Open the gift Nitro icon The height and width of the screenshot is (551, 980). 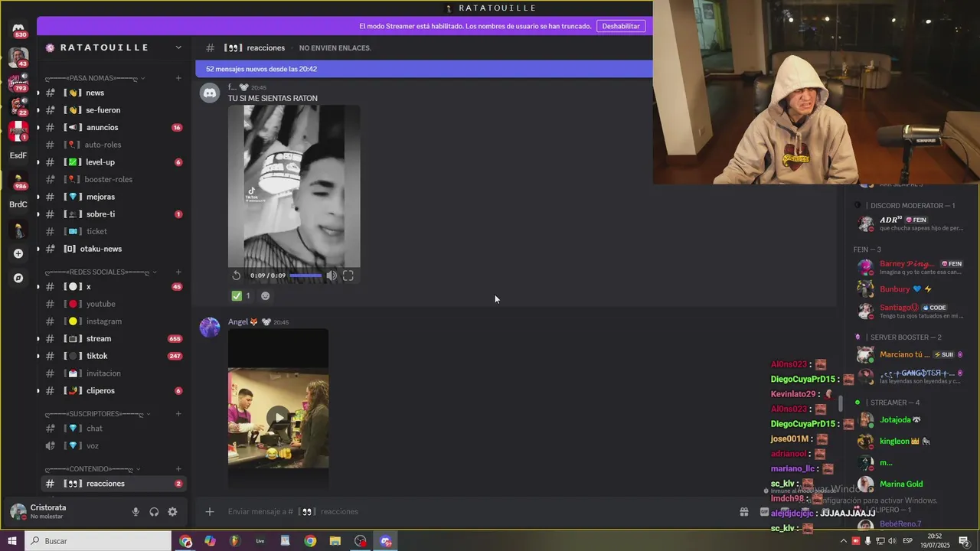(743, 512)
